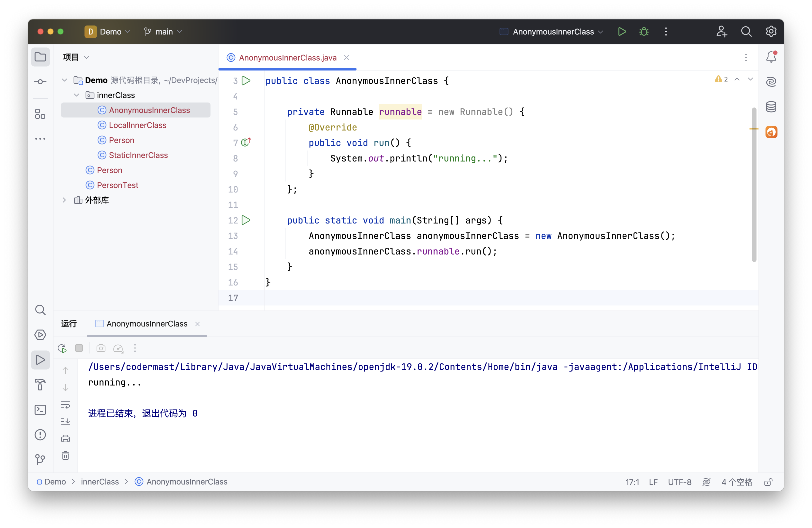Close the AnonymousInnerClass run tab
Image resolution: width=812 pixels, height=528 pixels.
click(197, 324)
